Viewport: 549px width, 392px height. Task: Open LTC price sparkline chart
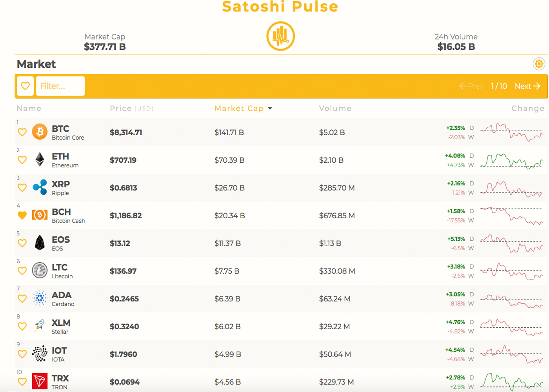512,271
